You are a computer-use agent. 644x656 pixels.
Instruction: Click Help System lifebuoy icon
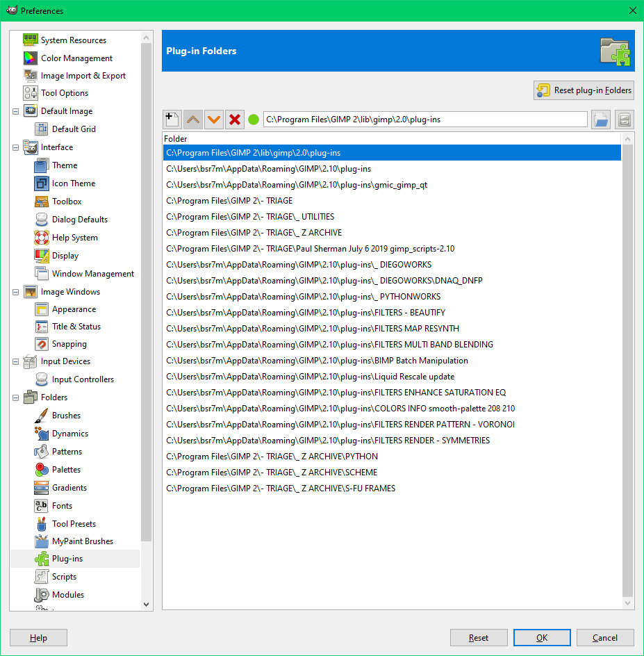42,237
